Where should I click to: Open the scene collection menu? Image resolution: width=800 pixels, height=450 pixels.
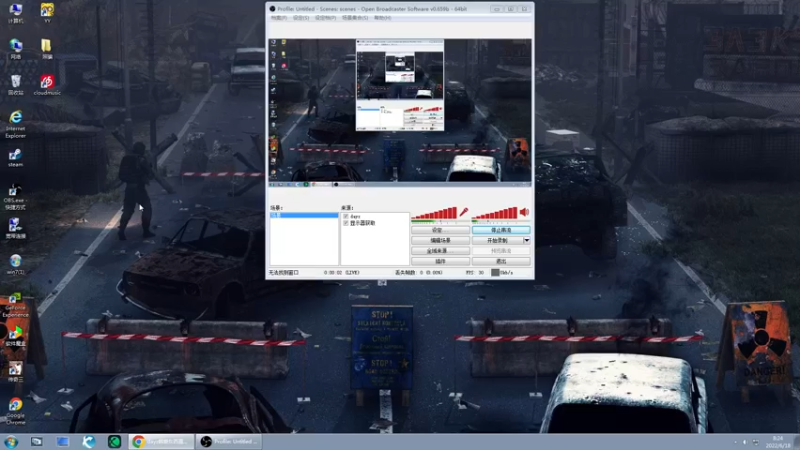tap(355, 18)
